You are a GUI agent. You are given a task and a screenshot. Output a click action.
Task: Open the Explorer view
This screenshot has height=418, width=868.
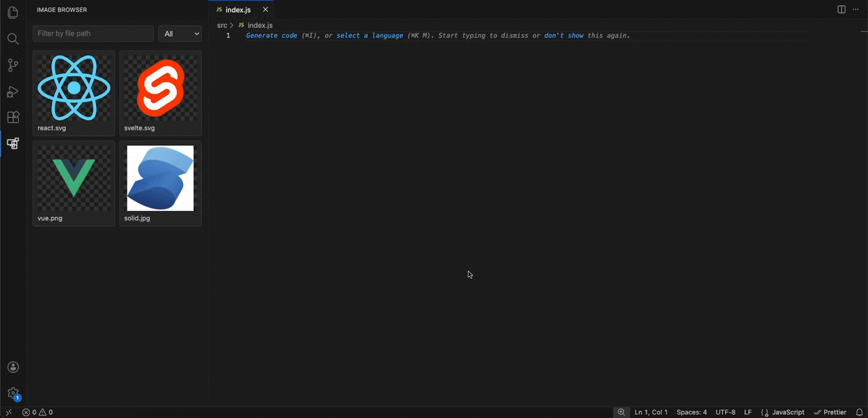tap(12, 12)
